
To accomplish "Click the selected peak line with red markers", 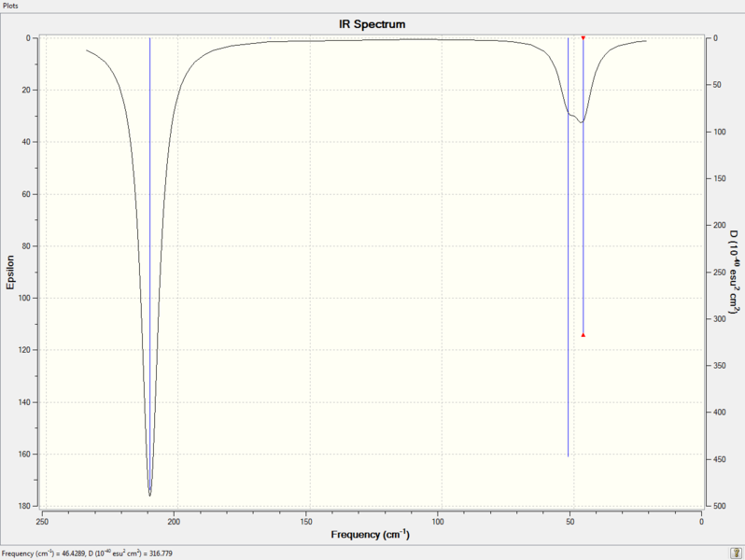I will [583, 186].
